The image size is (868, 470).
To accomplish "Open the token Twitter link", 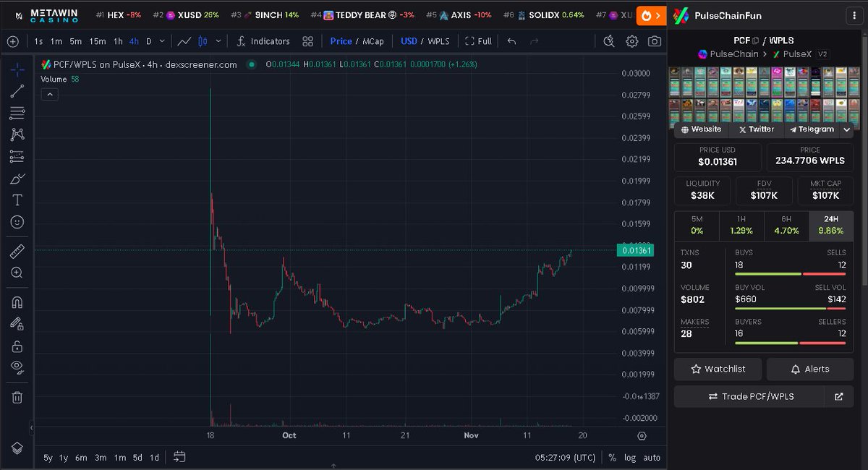I will (x=756, y=129).
